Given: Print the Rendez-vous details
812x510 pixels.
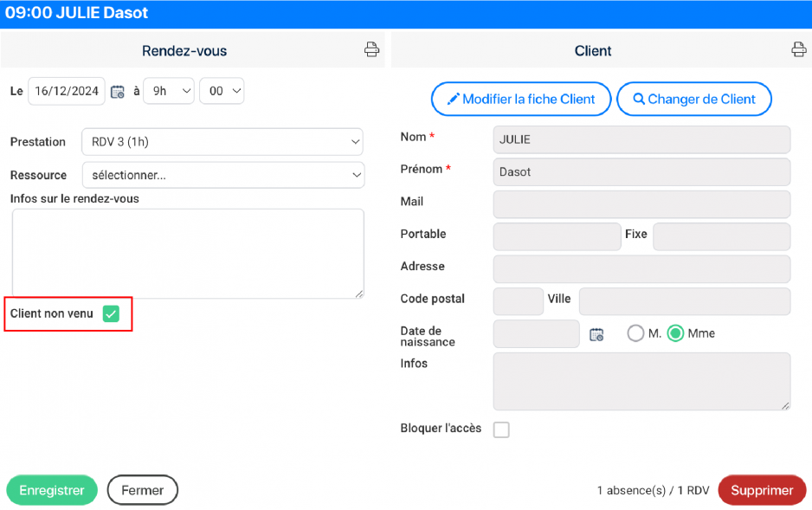Looking at the screenshot, I should click(x=371, y=49).
